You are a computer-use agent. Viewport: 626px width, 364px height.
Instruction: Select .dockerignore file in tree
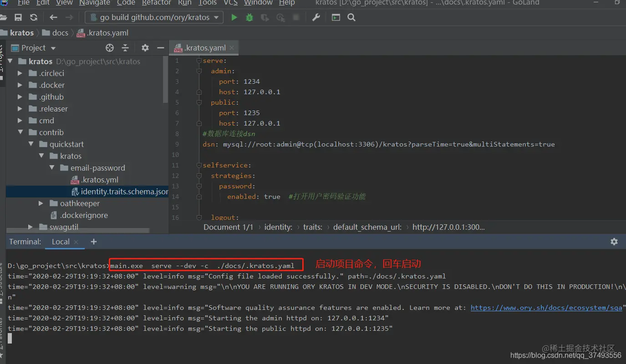[x=79, y=215]
